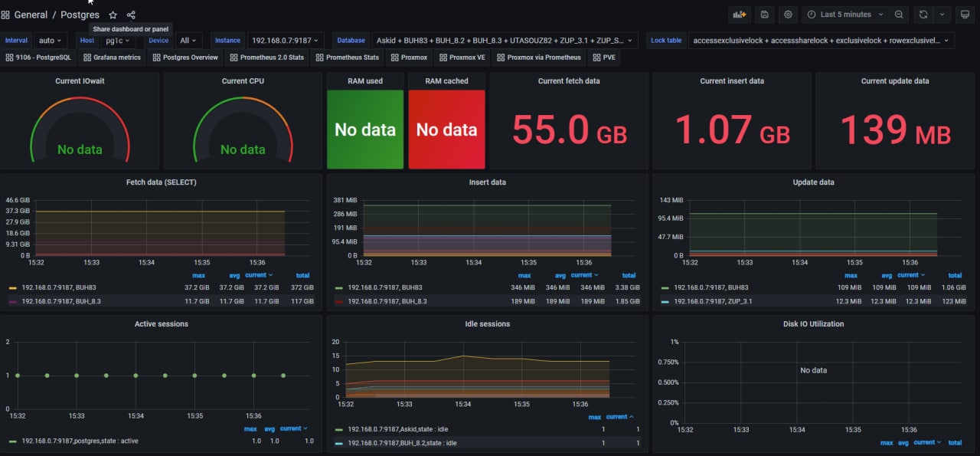Click the dashboards grid icon beside General

coord(5,15)
